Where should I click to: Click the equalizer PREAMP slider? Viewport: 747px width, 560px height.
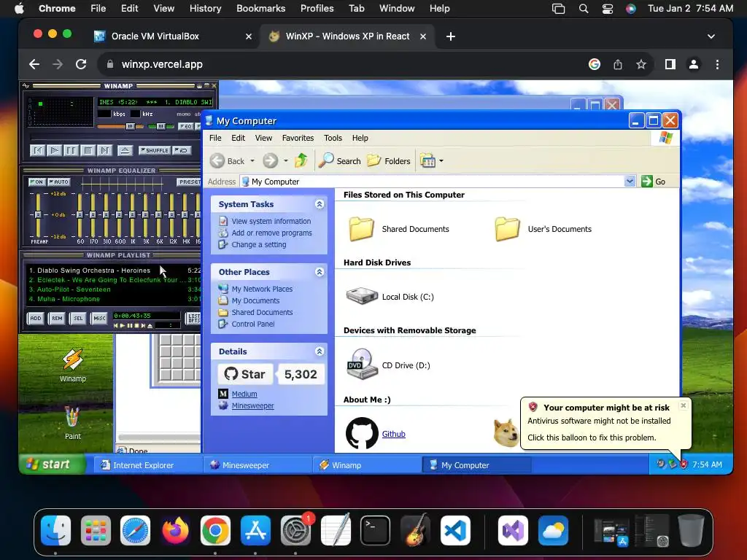pyautogui.click(x=38, y=214)
